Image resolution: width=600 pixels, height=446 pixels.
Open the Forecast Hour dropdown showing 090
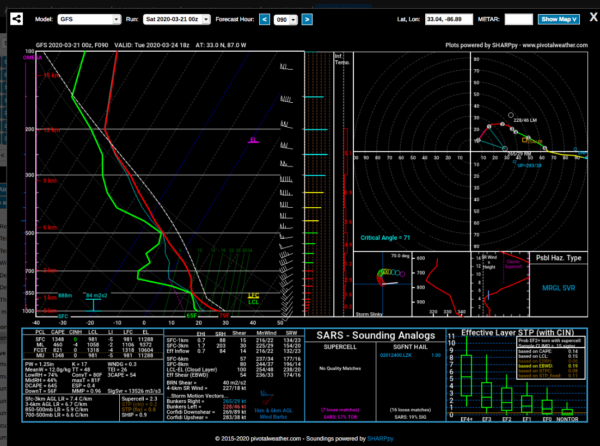point(285,19)
